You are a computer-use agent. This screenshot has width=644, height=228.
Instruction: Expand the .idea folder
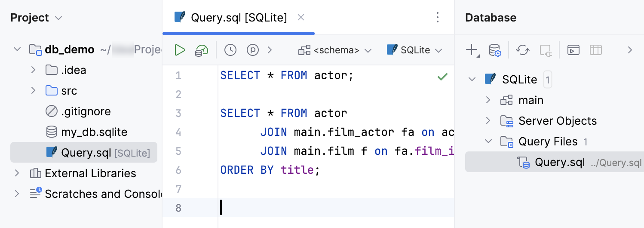[33, 70]
